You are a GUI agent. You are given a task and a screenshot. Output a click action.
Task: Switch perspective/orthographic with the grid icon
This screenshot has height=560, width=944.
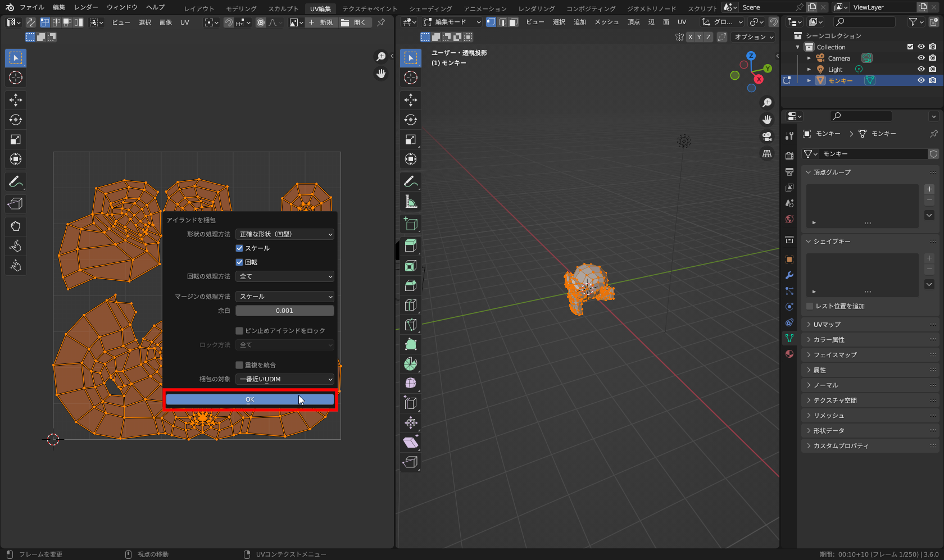pos(767,154)
